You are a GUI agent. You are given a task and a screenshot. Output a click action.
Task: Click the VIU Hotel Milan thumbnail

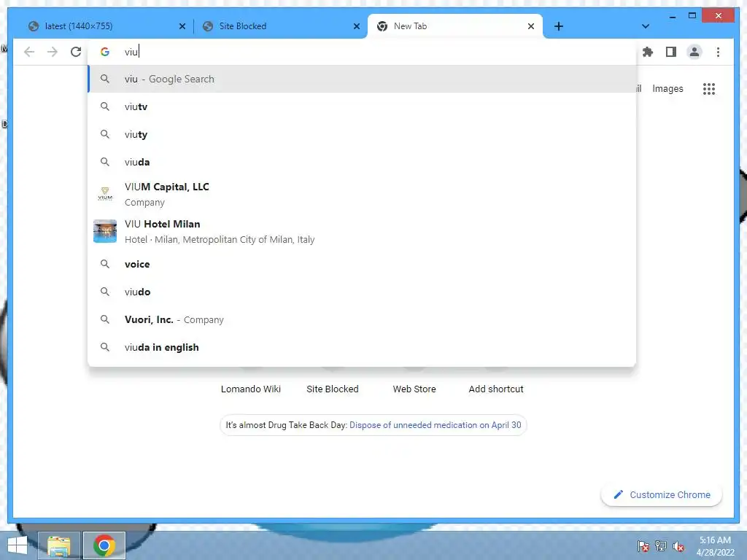coord(105,231)
